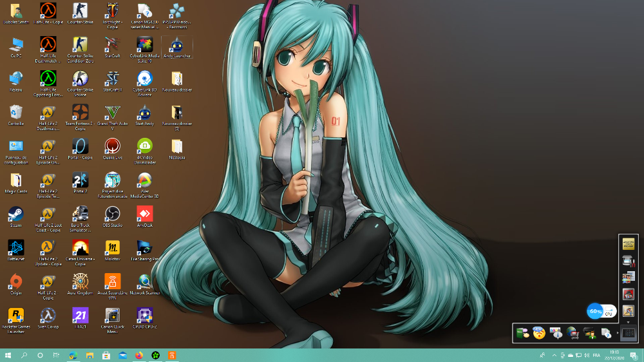Image resolution: width=644 pixels, height=362 pixels.
Task: Open Firefox from the taskbar
Action: [x=139, y=355]
